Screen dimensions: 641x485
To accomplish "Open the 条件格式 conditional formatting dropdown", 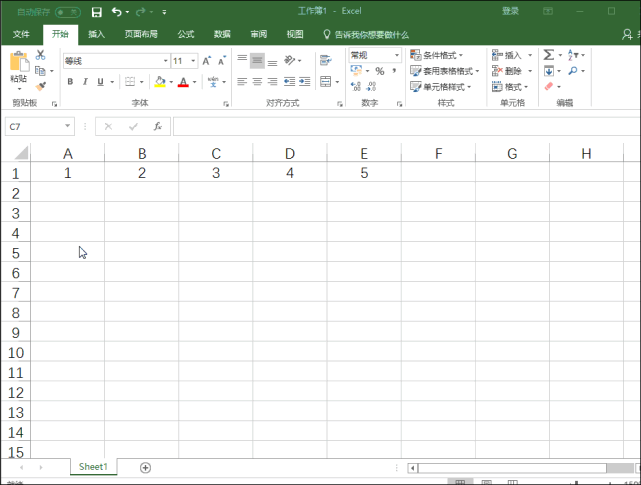I will [437, 55].
